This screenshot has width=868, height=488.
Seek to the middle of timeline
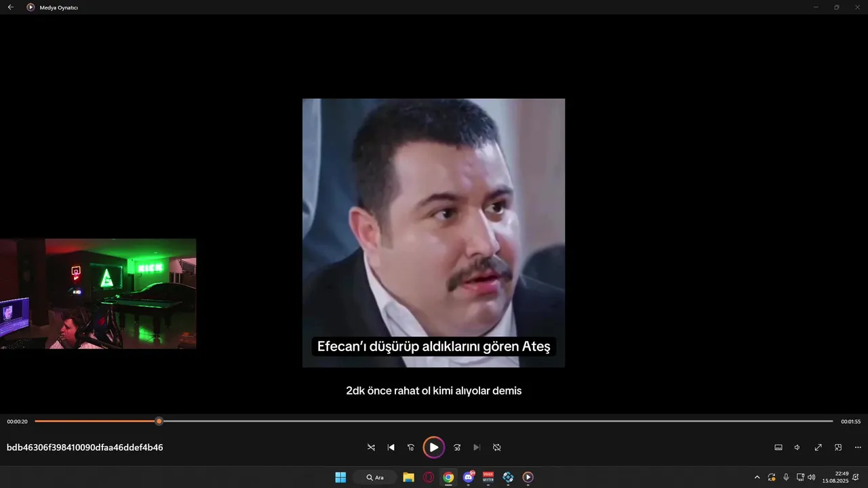(x=434, y=422)
